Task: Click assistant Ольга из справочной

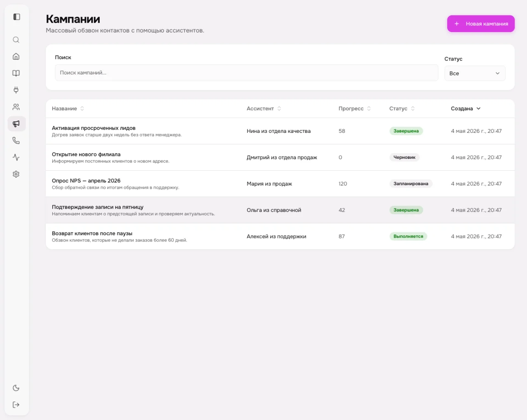Action: click(x=274, y=210)
